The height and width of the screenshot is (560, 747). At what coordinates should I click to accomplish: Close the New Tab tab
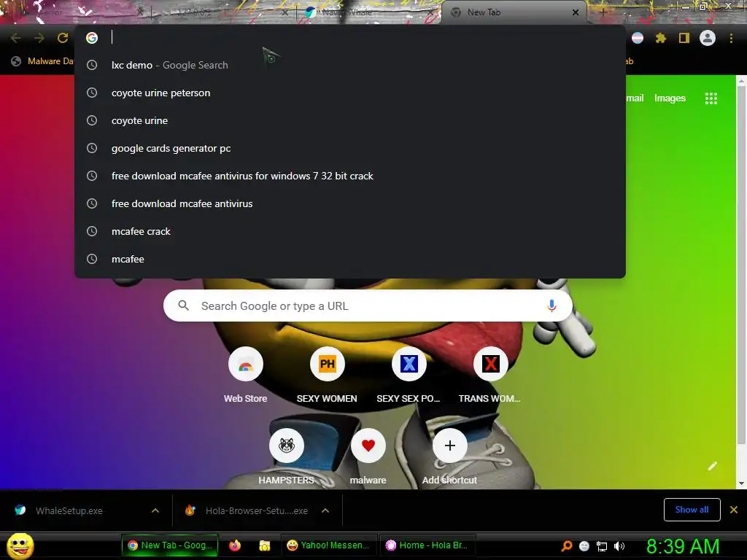(575, 12)
